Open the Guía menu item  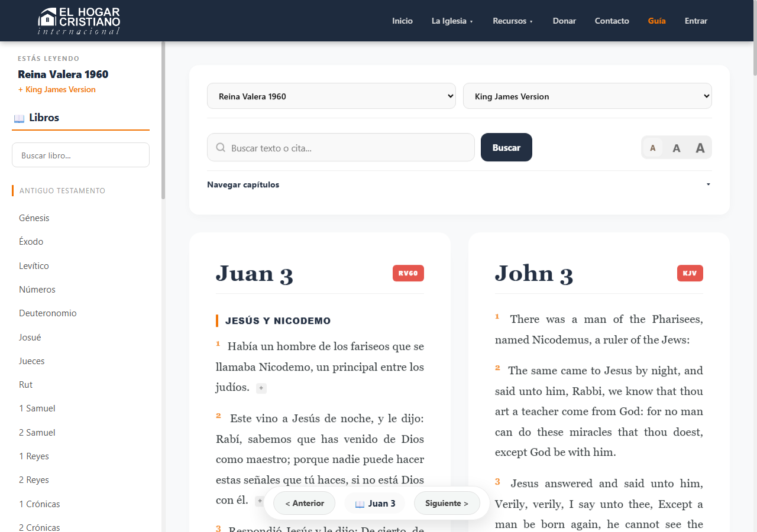coord(656,21)
